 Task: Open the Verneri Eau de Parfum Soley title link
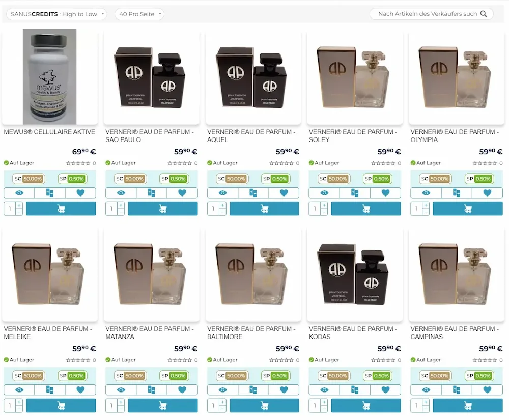[x=353, y=135]
